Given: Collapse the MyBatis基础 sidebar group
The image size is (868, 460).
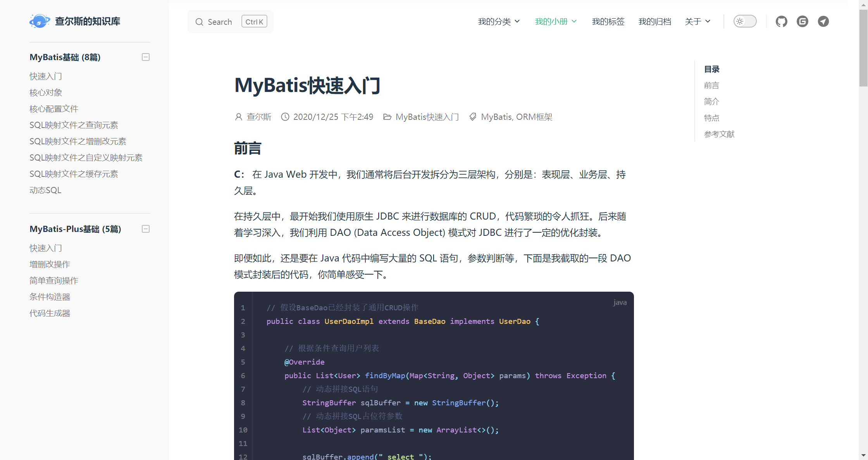Looking at the screenshot, I should pos(146,57).
